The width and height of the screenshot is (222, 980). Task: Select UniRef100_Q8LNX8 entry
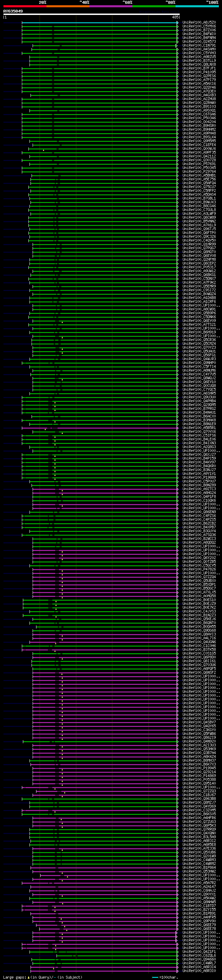199,64
